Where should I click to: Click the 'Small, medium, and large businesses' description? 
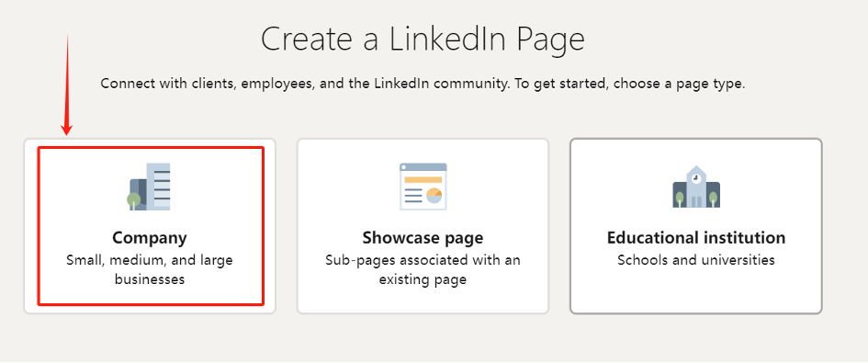tap(150, 269)
